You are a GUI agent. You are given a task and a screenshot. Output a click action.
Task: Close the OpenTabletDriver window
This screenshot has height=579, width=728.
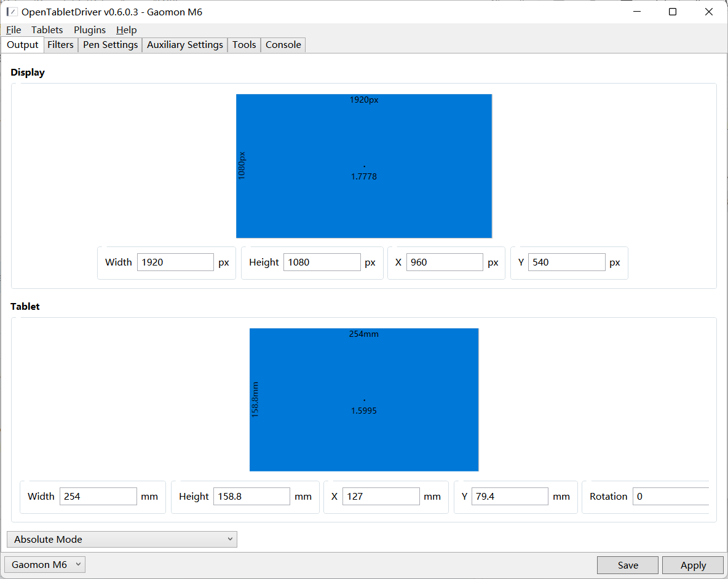[x=708, y=12]
